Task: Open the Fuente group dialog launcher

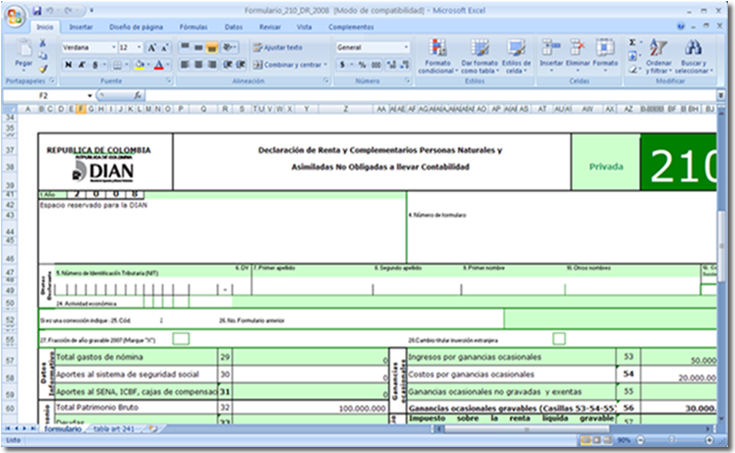Action: point(168,81)
